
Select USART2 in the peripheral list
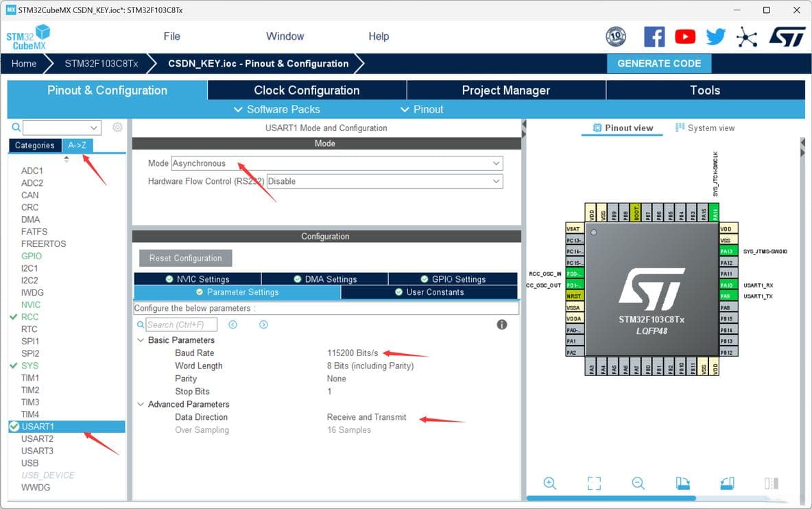[x=37, y=438]
